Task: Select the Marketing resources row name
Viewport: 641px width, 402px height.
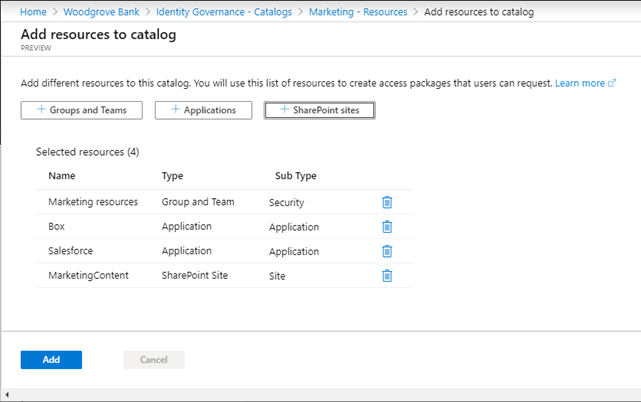Action: (93, 202)
